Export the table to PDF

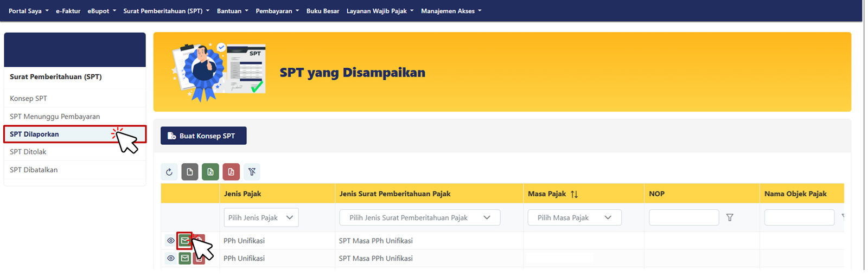(231, 172)
